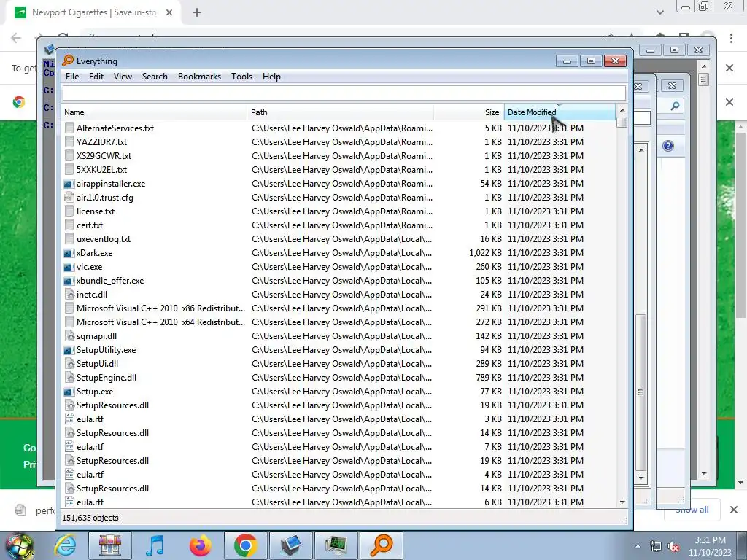This screenshot has width=747, height=560.
Task: Open the Search menu in Everything
Action: pos(155,76)
